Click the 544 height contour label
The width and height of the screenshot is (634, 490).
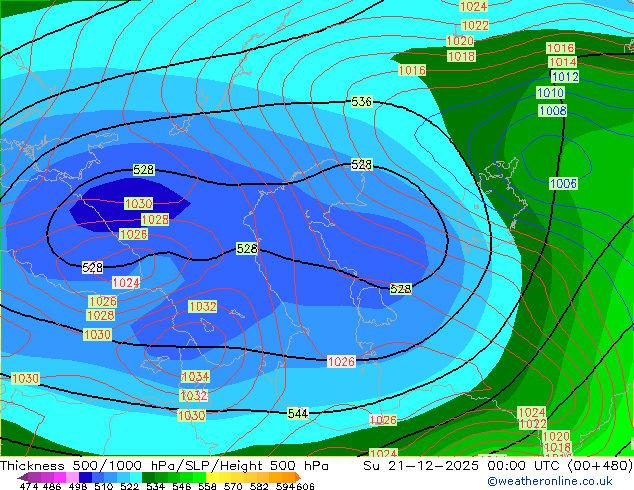click(298, 414)
